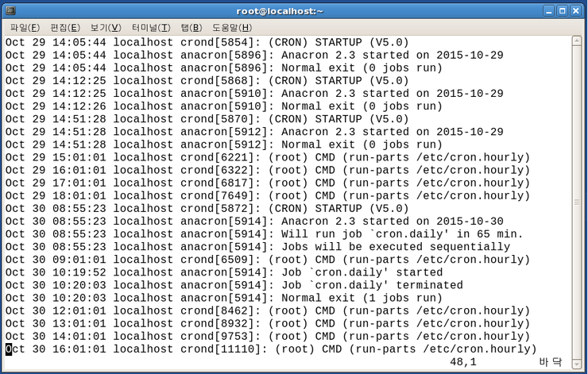The image size is (588, 374).
Task: Click the root@localhost:~ title bar
Action: pos(280,11)
